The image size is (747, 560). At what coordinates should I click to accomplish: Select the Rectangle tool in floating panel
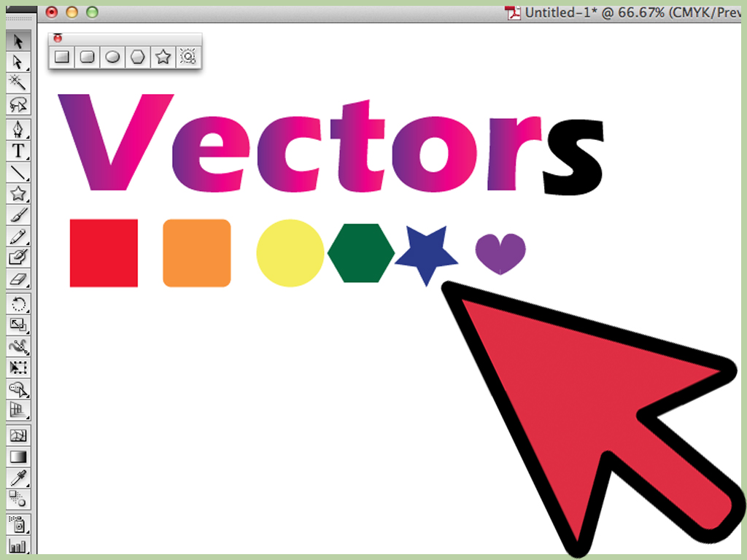coord(62,56)
